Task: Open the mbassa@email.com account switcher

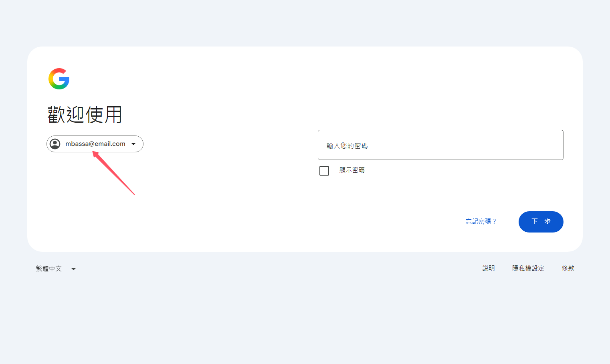Action: (95, 144)
